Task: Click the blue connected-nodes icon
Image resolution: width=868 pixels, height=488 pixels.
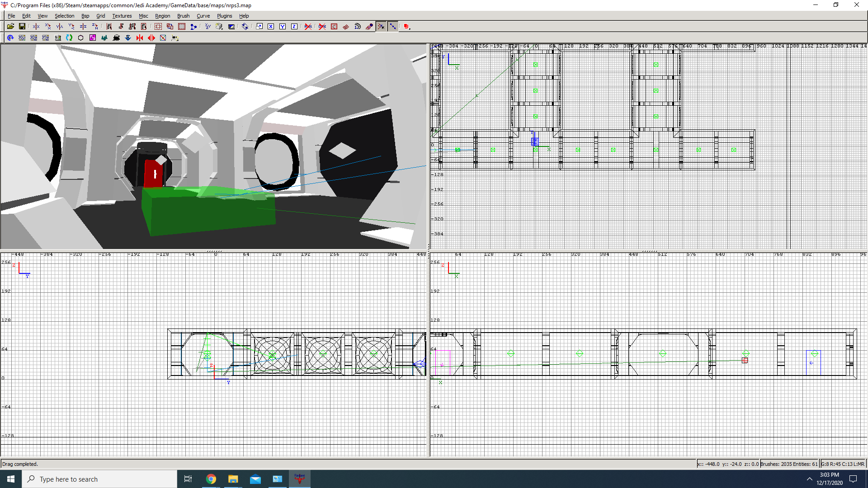Action: (193, 27)
